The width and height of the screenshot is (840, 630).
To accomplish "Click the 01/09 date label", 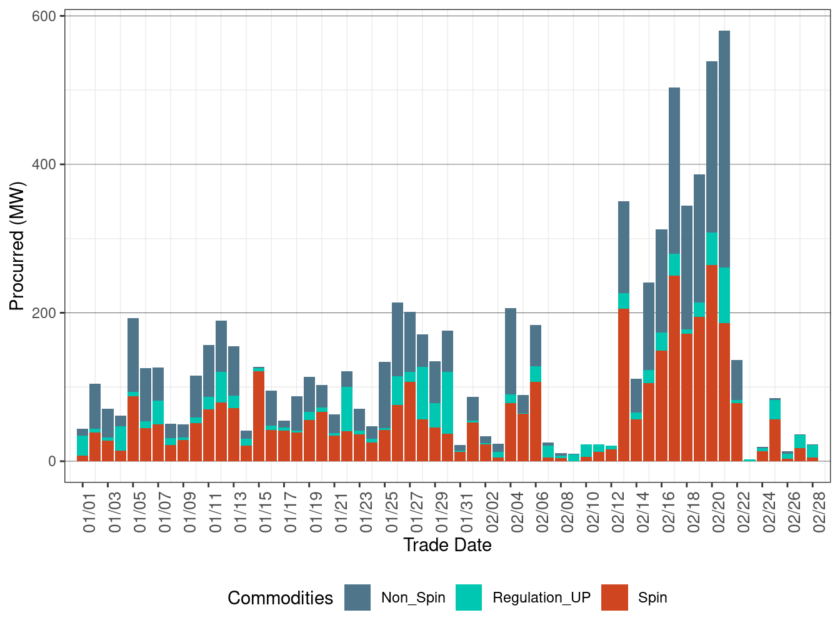I will pos(191,512).
